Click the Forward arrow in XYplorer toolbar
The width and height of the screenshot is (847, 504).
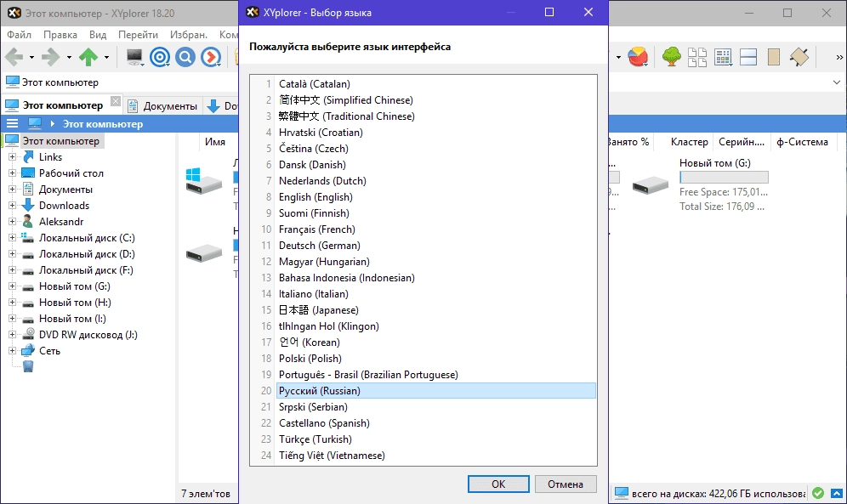click(51, 57)
